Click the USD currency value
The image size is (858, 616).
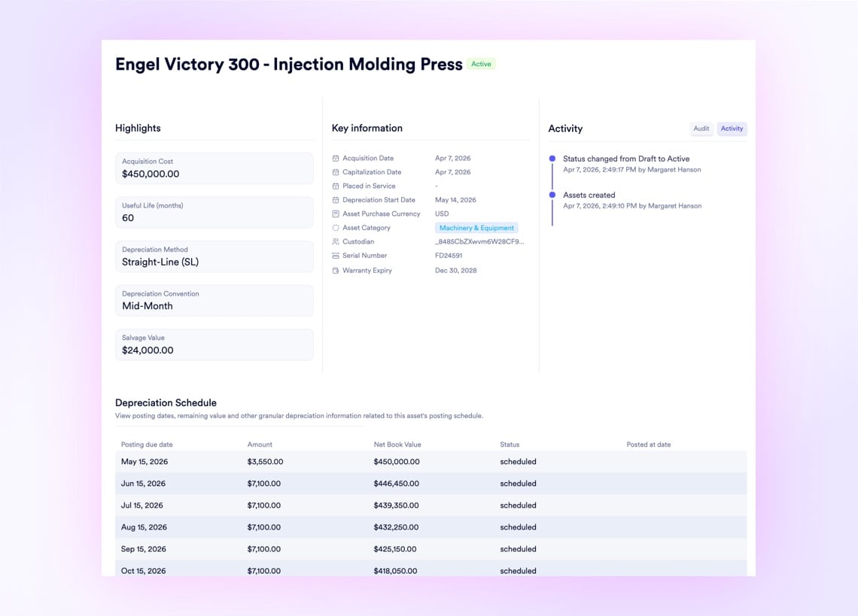442,214
